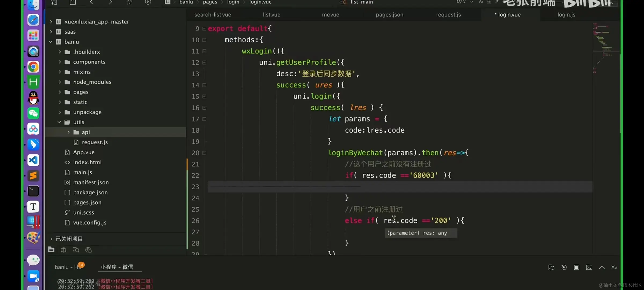This screenshot has height=290, width=644.
Task: Open the search-in-files icon in sidebar footer
Action: [x=76, y=250]
